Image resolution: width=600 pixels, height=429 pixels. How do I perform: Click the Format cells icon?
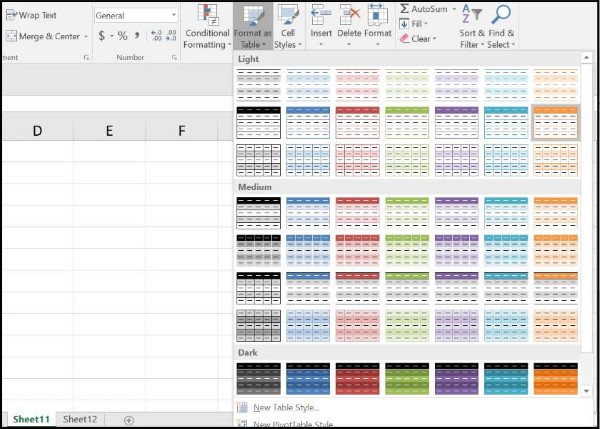(378, 15)
